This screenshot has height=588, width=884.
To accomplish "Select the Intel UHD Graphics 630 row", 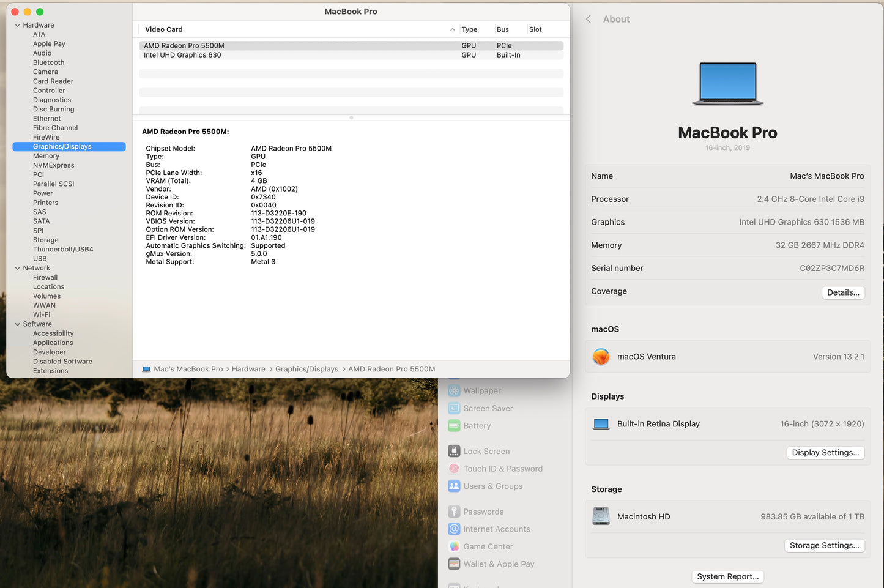I will (x=182, y=55).
